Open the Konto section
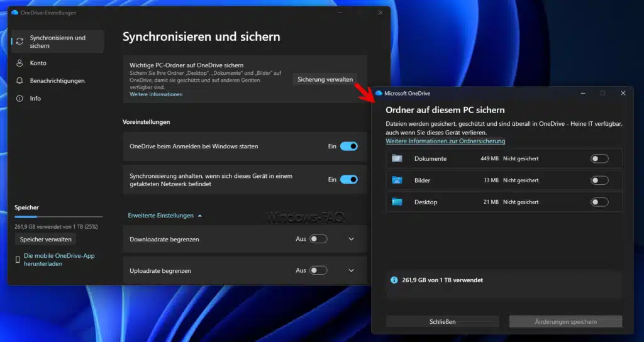Viewport: 644px width, 342px height. (57, 63)
